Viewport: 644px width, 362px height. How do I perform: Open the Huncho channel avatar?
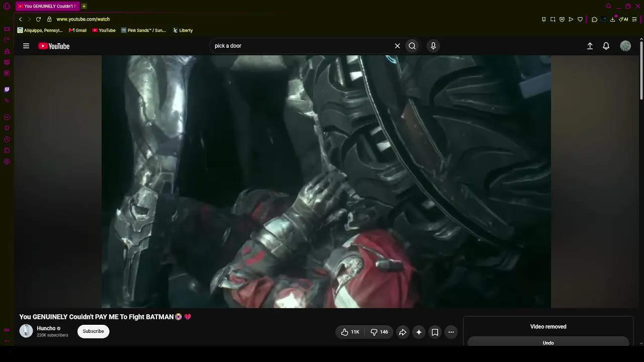26,331
